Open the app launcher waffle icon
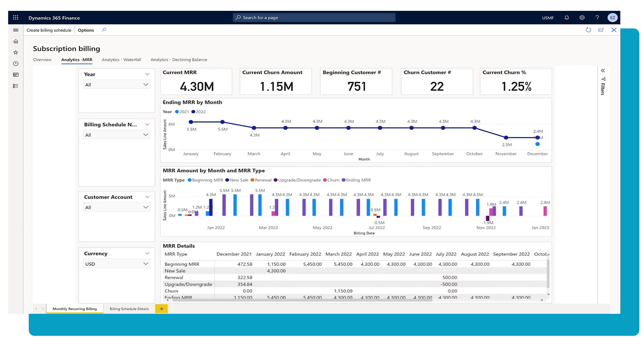The image size is (644, 349). click(16, 18)
